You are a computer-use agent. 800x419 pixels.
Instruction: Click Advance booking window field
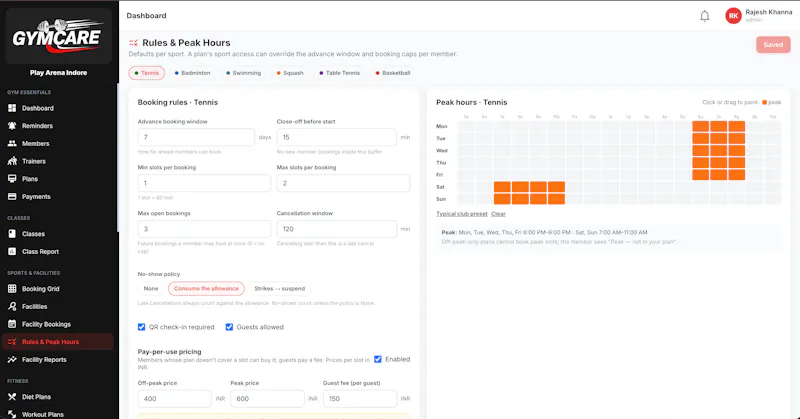tap(196, 137)
